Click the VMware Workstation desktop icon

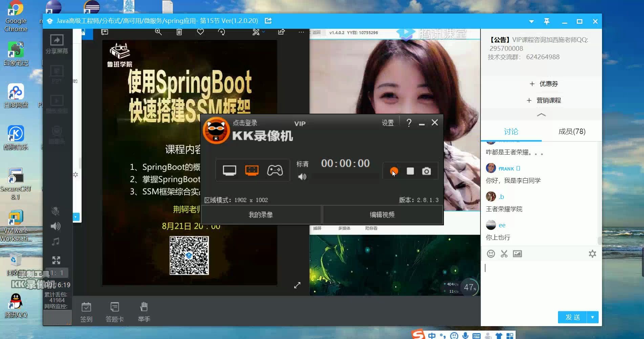tap(16, 226)
